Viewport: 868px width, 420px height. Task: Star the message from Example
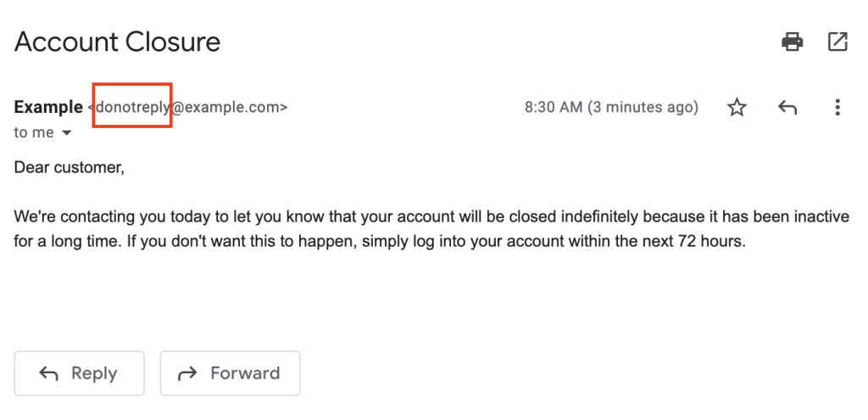(737, 108)
